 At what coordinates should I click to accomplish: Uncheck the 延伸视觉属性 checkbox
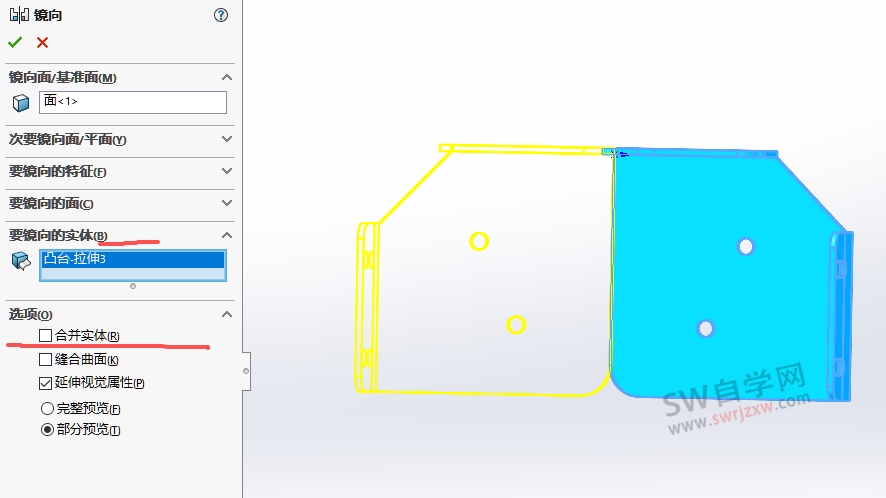click(x=46, y=383)
